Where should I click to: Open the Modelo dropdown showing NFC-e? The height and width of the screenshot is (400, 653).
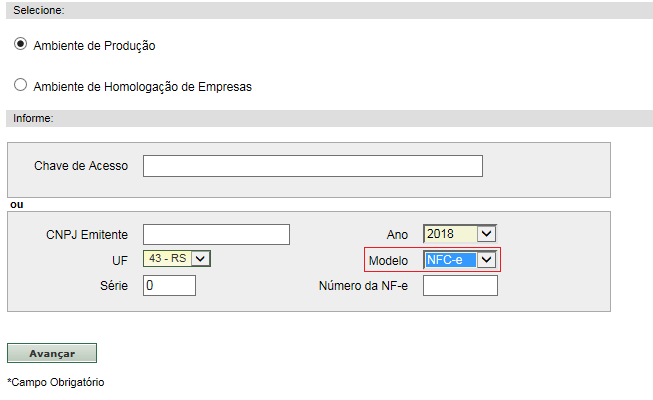pyautogui.click(x=460, y=260)
